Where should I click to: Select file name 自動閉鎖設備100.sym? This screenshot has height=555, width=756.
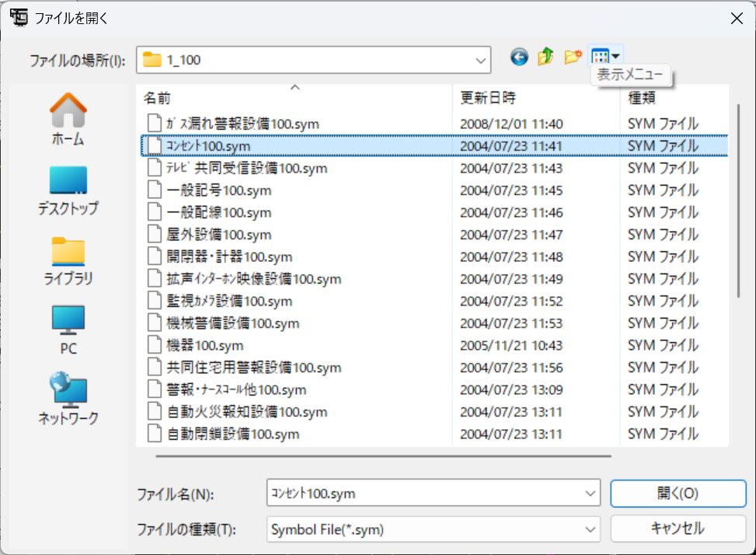[x=233, y=434]
